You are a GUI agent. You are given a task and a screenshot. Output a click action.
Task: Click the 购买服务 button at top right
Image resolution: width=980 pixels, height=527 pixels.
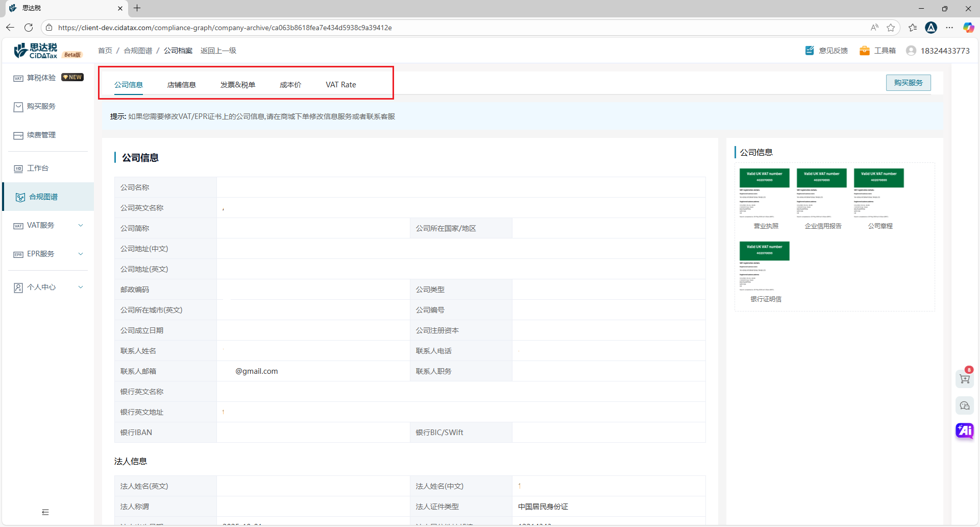(908, 83)
